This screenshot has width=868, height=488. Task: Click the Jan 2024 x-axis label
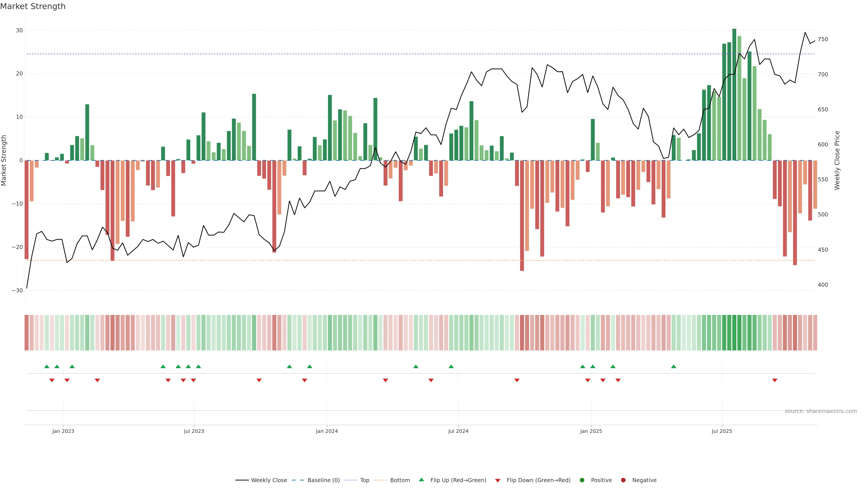click(x=326, y=431)
